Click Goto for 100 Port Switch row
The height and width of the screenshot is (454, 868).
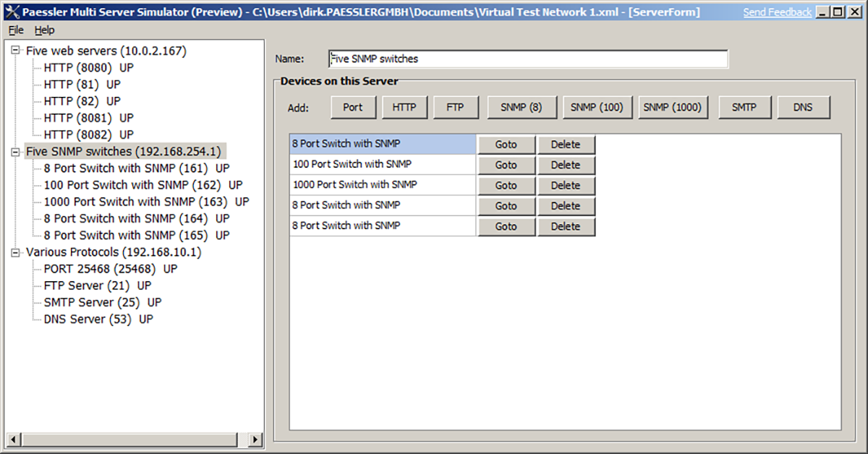[506, 165]
